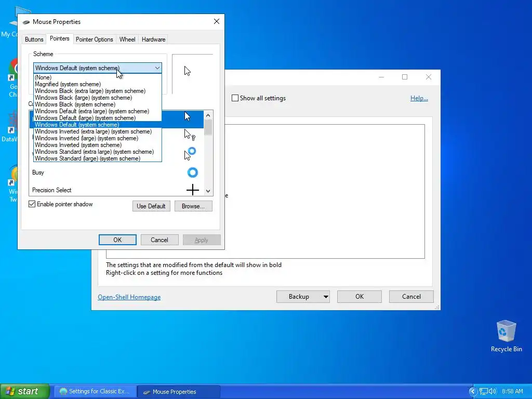The height and width of the screenshot is (399, 532).
Task: Switch to the Buttons tab
Action: pos(34,39)
